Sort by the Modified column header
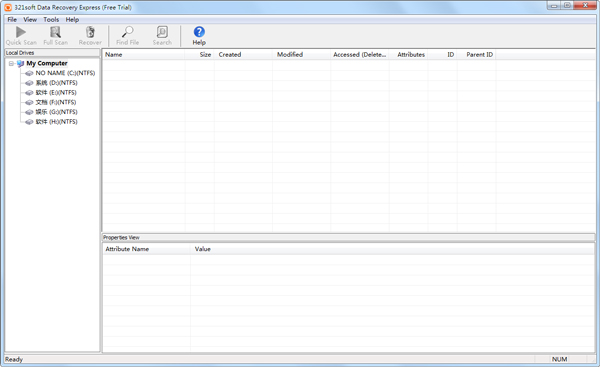The image size is (600, 367). (302, 55)
